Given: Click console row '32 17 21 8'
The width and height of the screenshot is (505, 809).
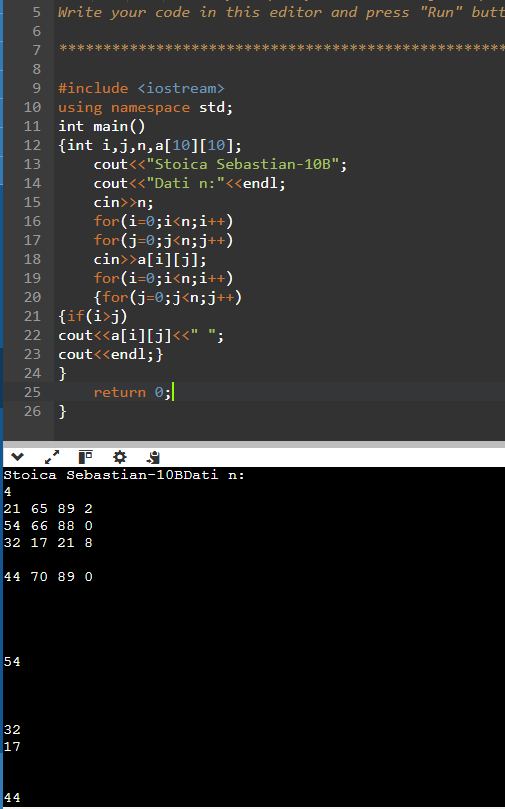Looking at the screenshot, I should (x=48, y=543).
